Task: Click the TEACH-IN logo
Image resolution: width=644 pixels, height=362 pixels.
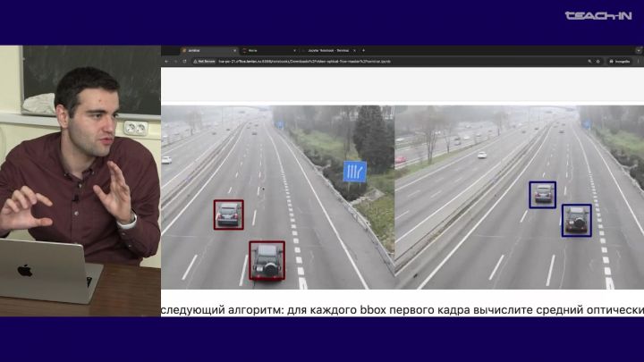Action: (597, 15)
